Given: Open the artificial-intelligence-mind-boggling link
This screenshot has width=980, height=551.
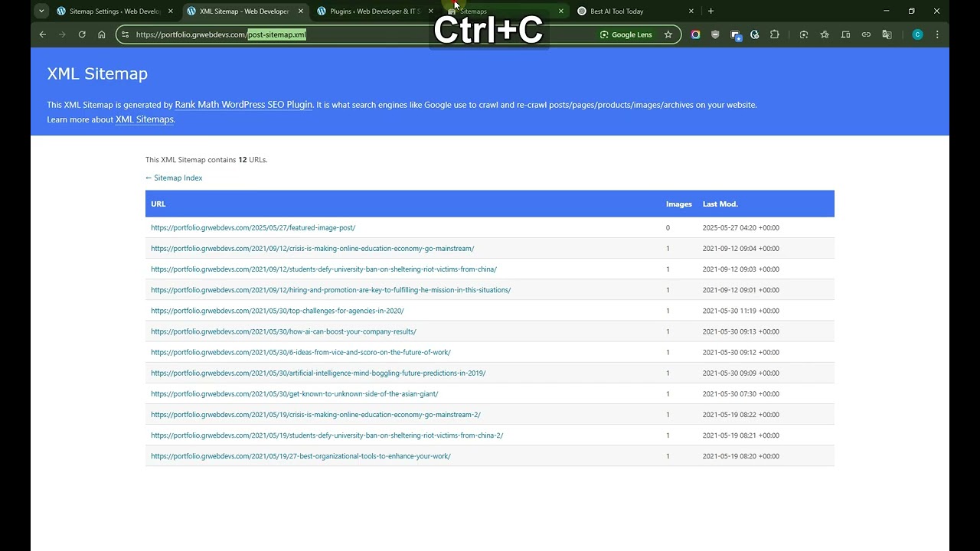Looking at the screenshot, I should [x=318, y=373].
